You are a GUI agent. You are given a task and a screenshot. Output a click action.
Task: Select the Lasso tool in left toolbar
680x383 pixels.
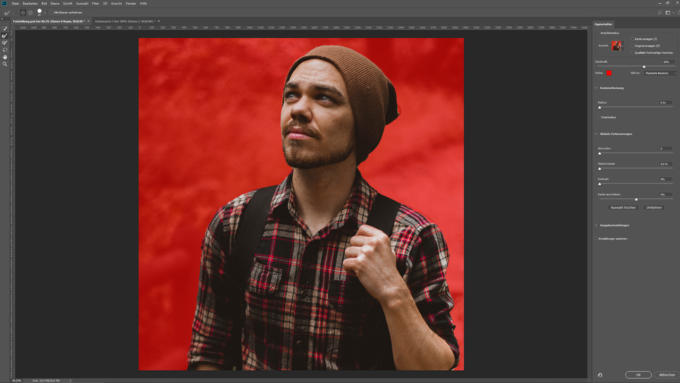(x=5, y=49)
